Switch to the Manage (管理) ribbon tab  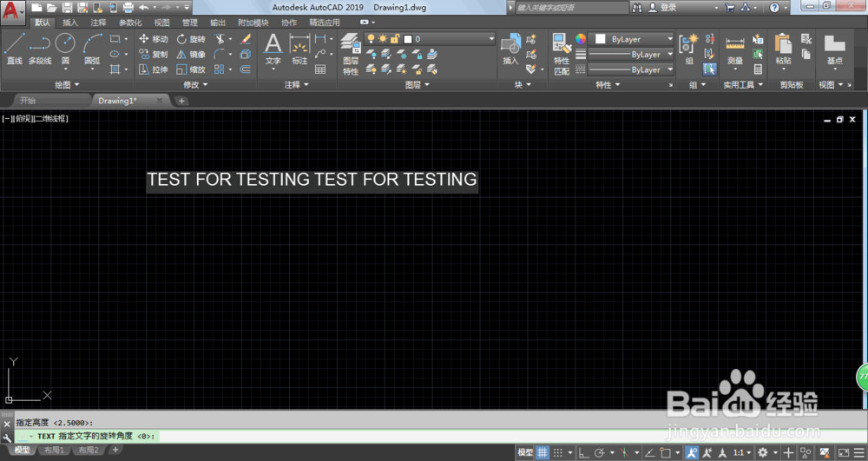(190, 23)
